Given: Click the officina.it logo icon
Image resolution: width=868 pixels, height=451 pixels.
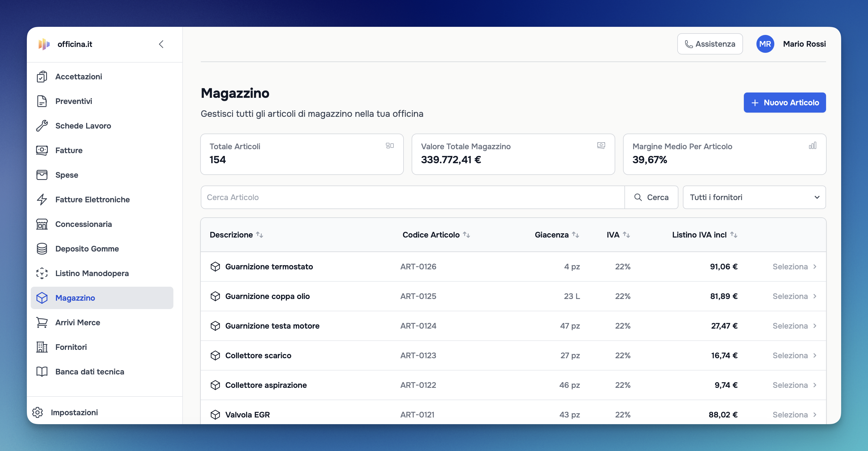Looking at the screenshot, I should coord(44,44).
